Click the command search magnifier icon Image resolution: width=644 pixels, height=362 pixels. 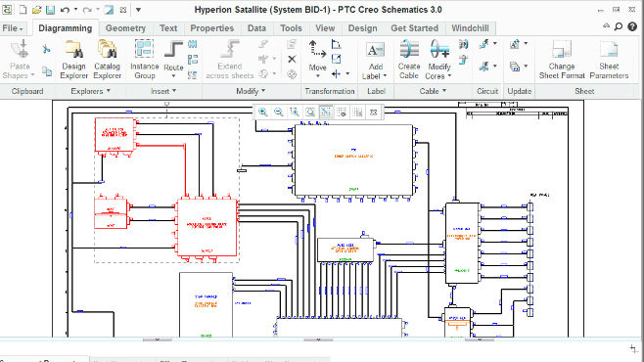pos(619,27)
